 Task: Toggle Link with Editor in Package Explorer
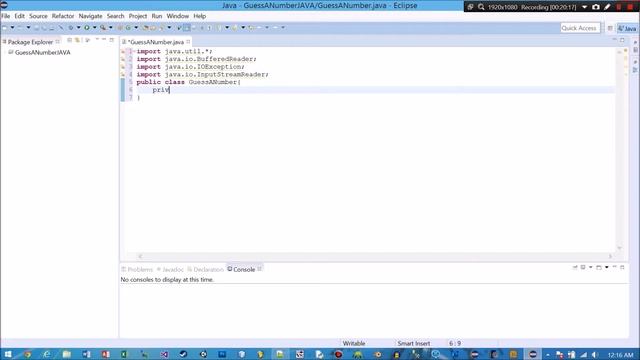(x=77, y=40)
